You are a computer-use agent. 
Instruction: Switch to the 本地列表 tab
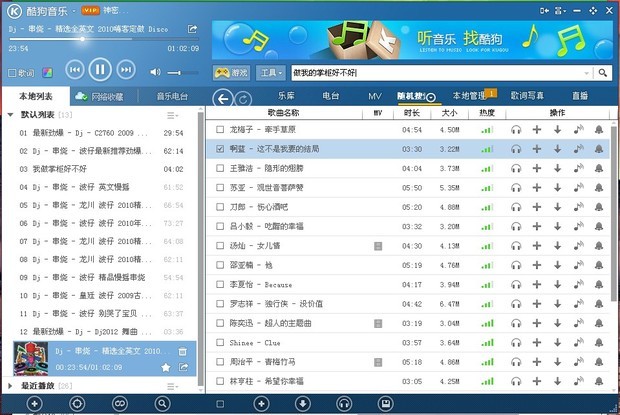[x=36, y=96]
